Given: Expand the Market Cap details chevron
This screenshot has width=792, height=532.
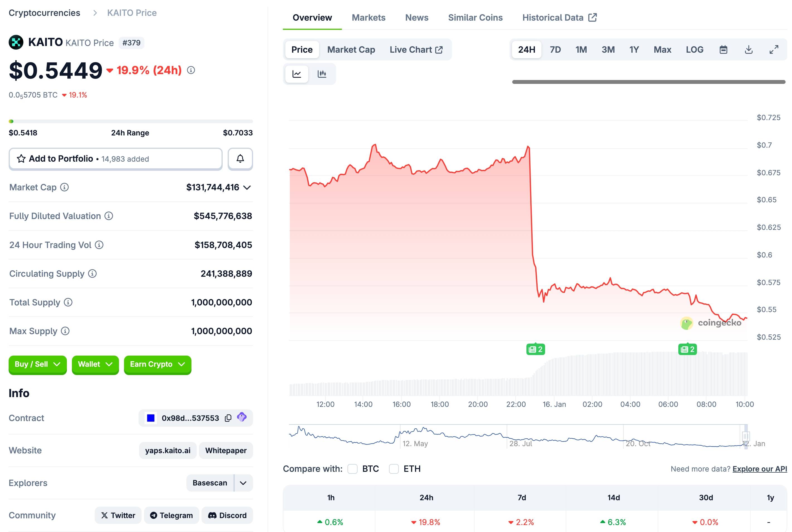Looking at the screenshot, I should [247, 188].
